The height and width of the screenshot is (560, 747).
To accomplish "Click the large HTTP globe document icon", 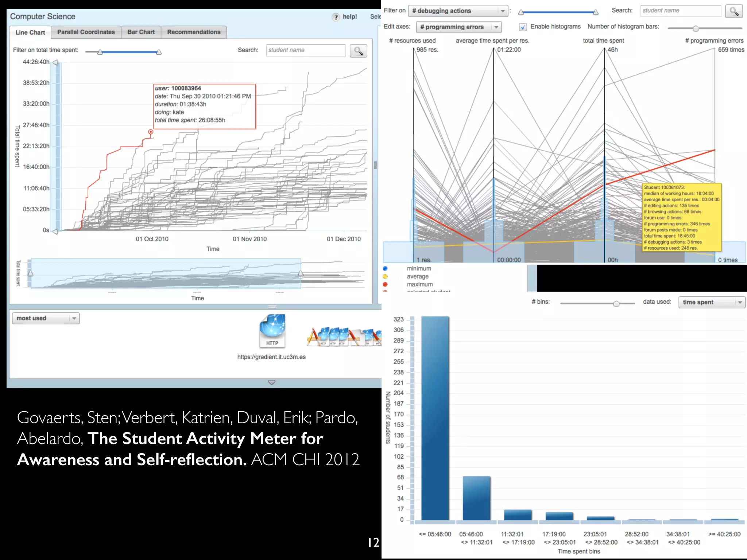I will 272,331.
